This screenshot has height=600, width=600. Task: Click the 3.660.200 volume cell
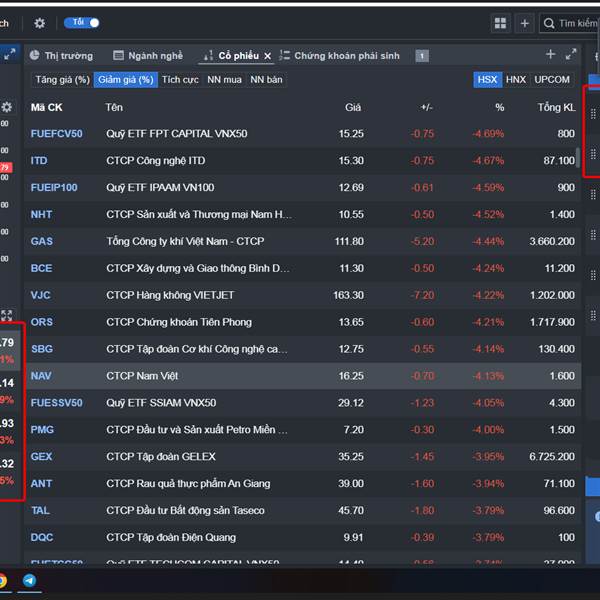click(x=552, y=241)
